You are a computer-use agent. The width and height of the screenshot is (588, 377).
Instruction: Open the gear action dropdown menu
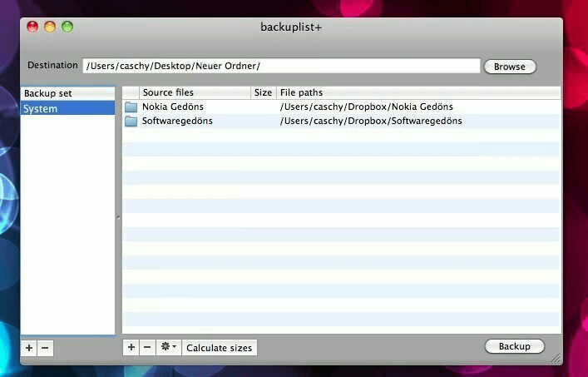(168, 347)
